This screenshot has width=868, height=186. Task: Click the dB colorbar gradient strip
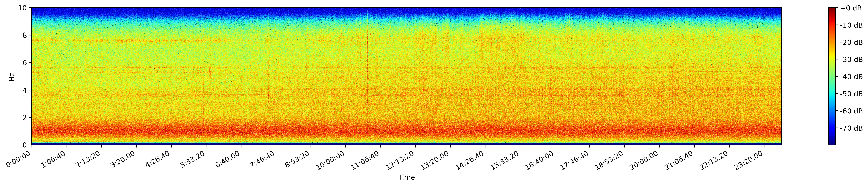coord(832,76)
